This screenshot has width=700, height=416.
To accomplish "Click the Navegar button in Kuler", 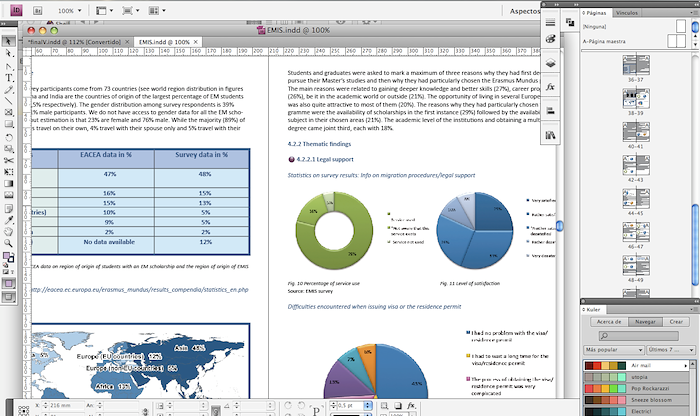I will pyautogui.click(x=645, y=321).
